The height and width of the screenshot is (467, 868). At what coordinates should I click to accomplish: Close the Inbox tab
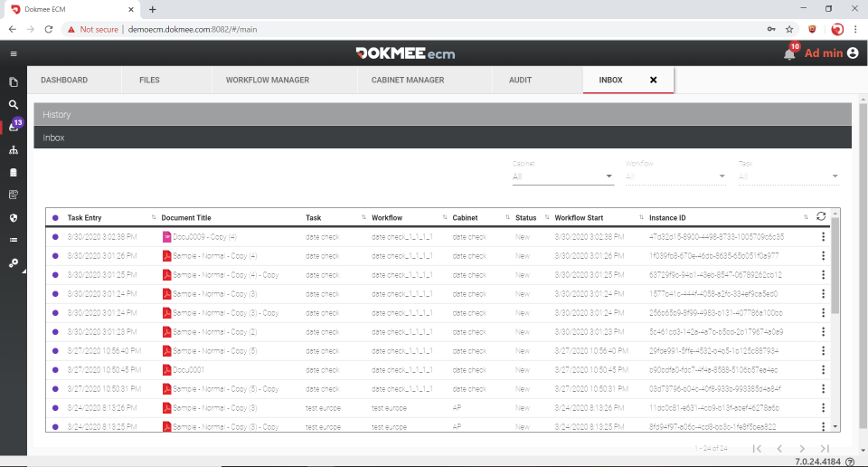coord(653,80)
